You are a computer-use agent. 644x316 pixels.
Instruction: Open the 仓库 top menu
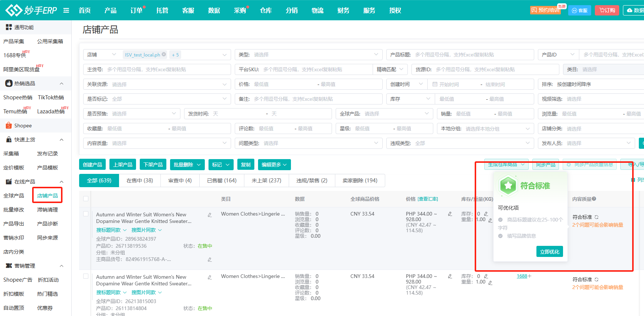[x=265, y=10]
